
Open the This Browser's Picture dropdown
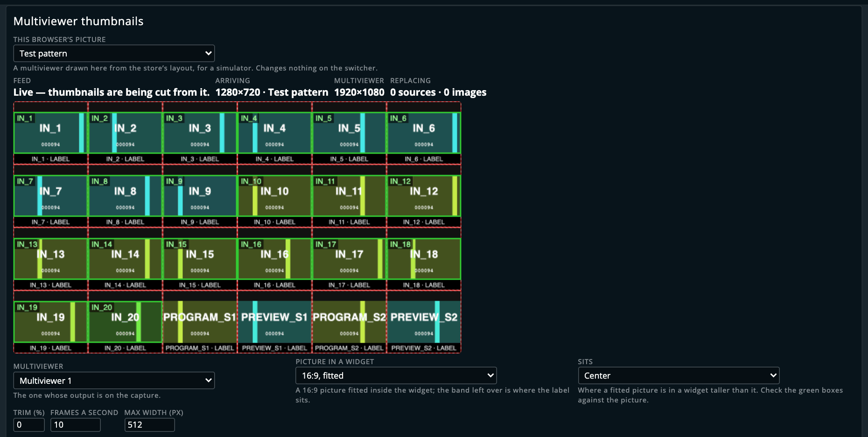[114, 53]
